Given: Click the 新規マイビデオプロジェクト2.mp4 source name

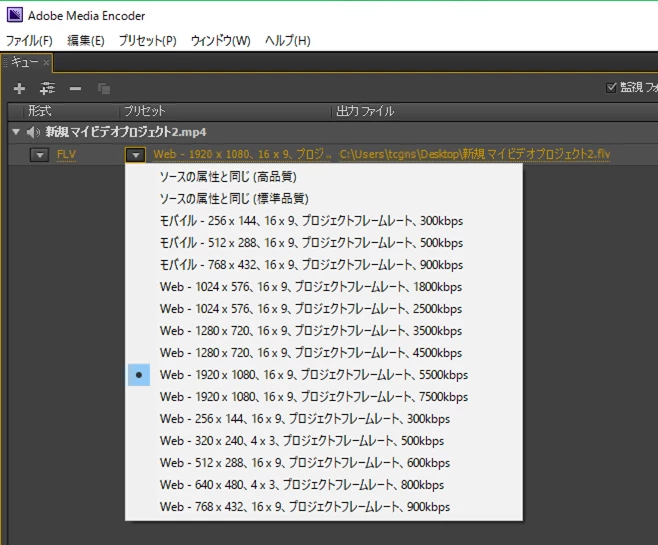Looking at the screenshot, I should 126,132.
